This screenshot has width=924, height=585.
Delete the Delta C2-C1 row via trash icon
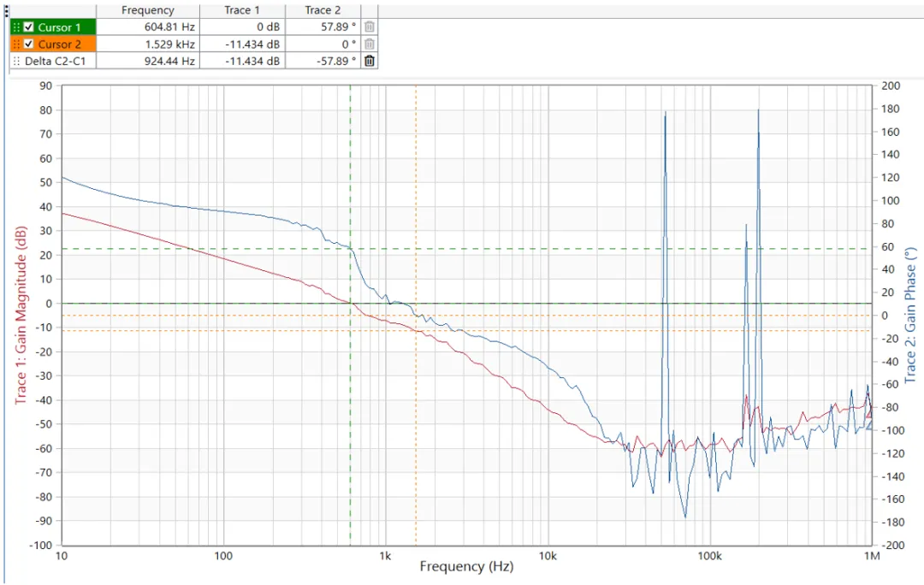click(x=369, y=61)
